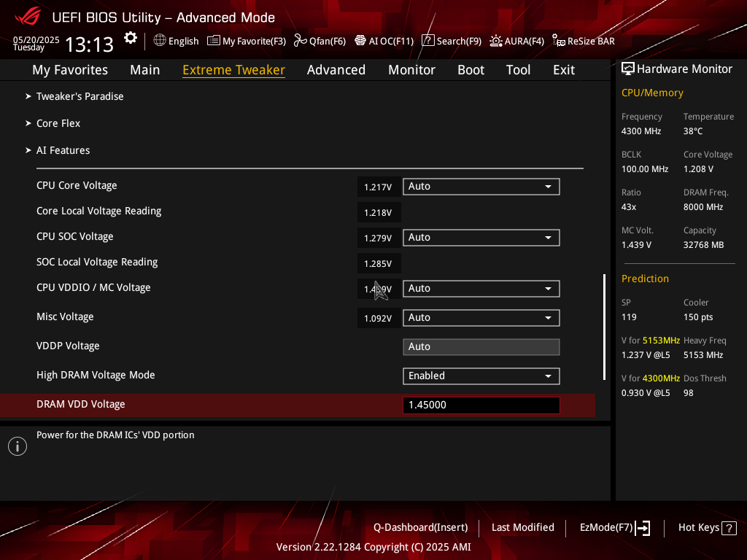Screen dimensions: 747x560
Task: Select the Core Local Voltage Reading row
Action: tap(99, 211)
